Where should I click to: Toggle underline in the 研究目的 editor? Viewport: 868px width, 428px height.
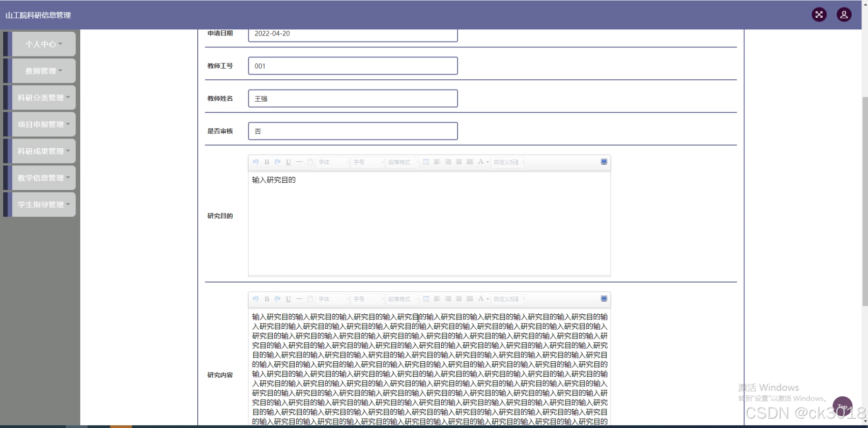(288, 162)
